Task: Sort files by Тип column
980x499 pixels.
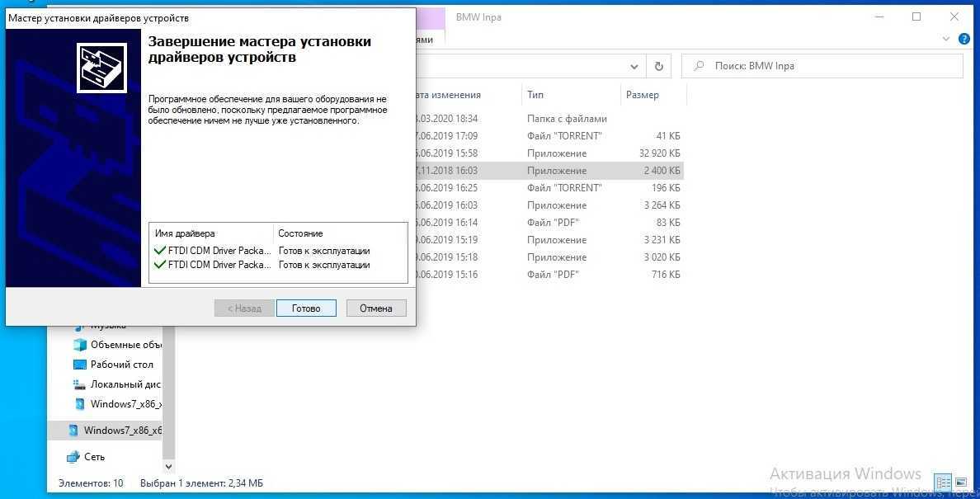Action: click(536, 95)
